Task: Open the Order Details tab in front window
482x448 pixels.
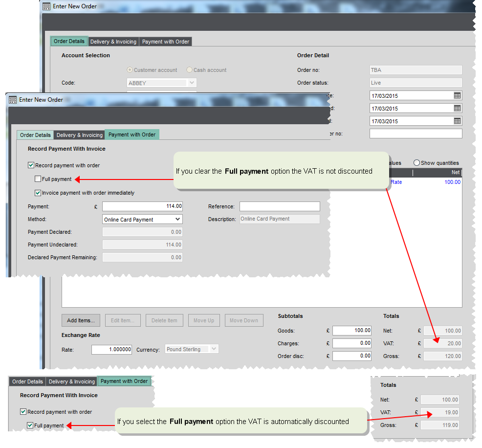Action: coord(35,135)
